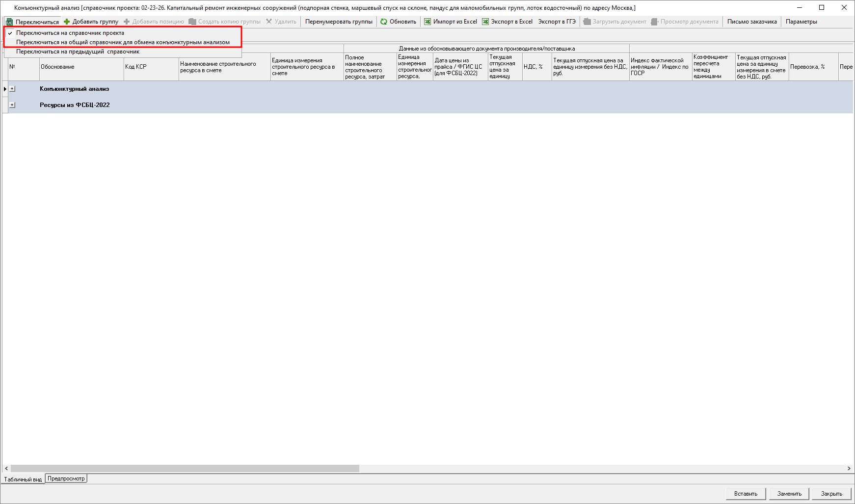Screen dimensions: 855x504
Task: Open Письмо заказчика from toolbar
Action: pos(752,22)
